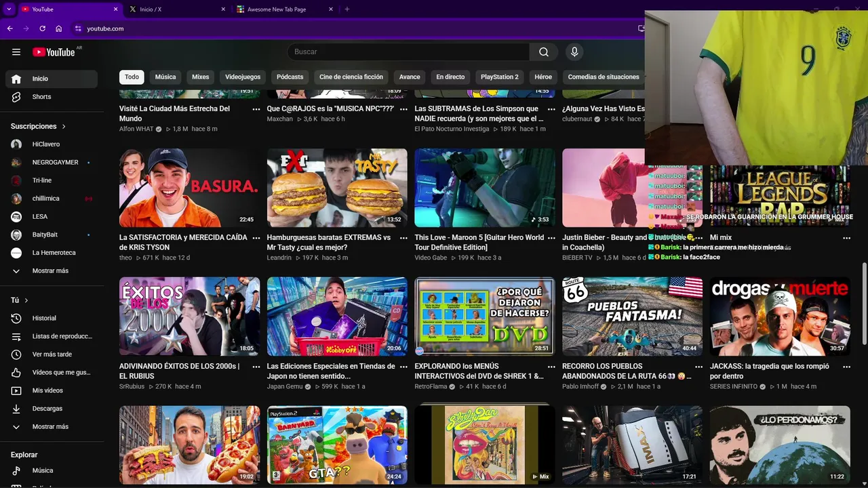868x488 pixels.
Task: Activate voice search microphone
Action: click(x=574, y=52)
